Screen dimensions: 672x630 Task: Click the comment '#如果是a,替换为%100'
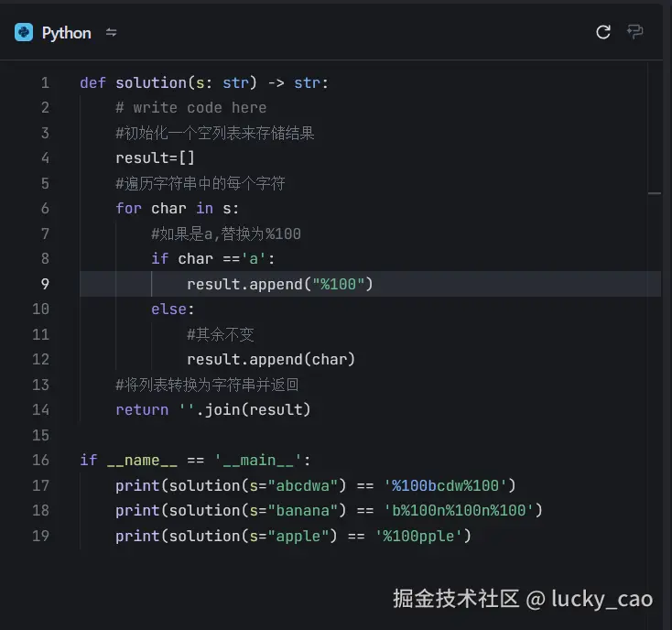tap(226, 234)
